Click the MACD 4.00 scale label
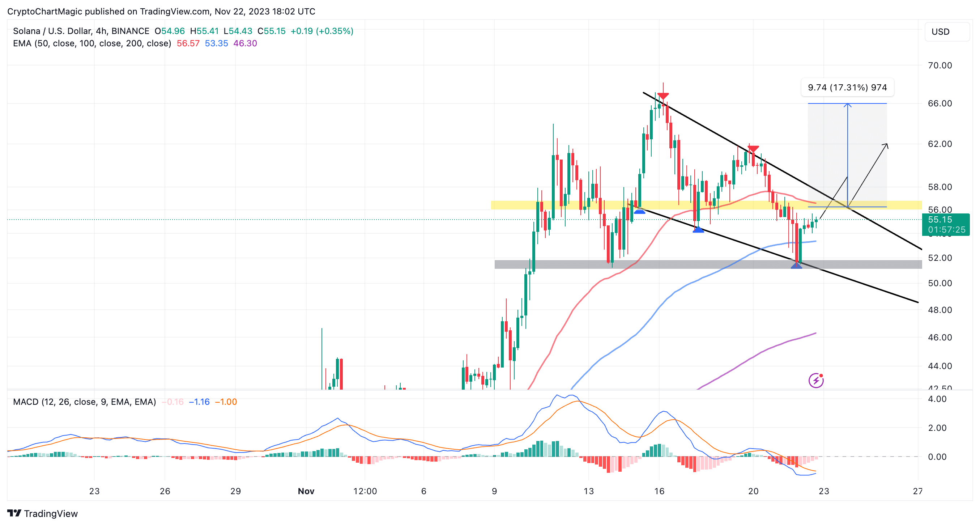 pyautogui.click(x=937, y=399)
